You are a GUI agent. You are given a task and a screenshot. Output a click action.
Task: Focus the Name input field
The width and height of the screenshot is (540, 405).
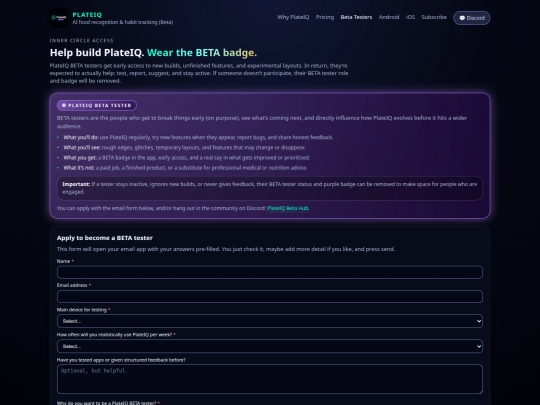click(270, 272)
